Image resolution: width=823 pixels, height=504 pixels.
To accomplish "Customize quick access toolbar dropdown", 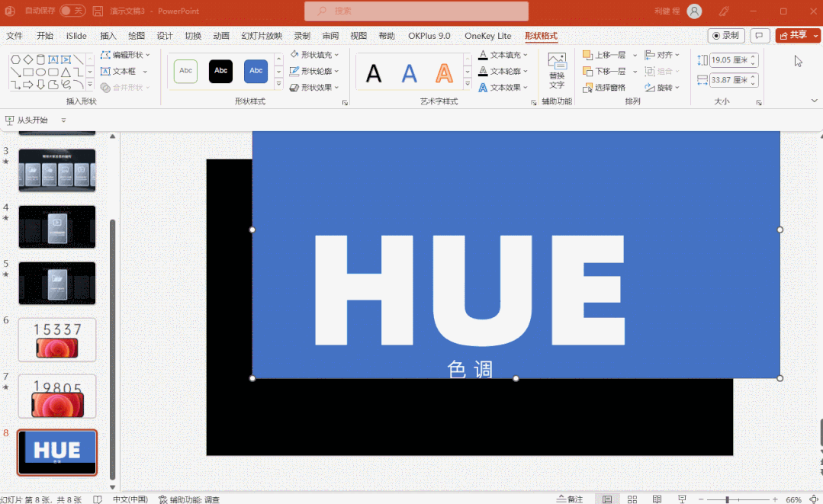I will pos(63,120).
